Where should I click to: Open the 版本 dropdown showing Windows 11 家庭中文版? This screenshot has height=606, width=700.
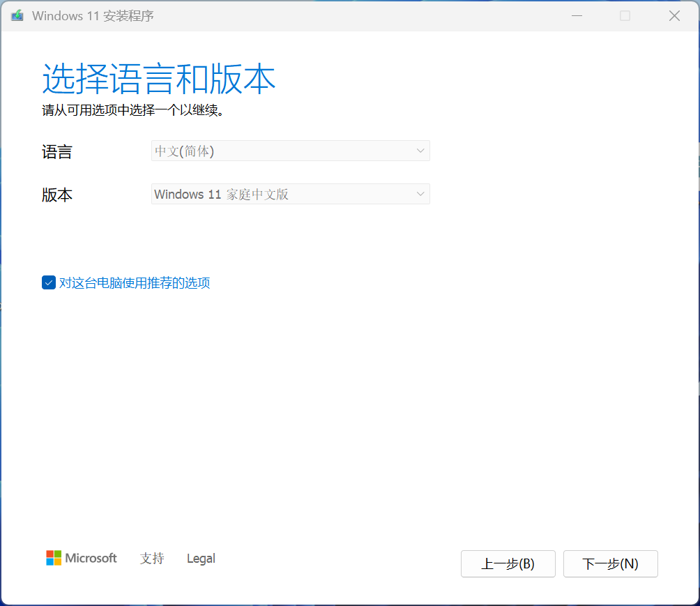pos(291,194)
